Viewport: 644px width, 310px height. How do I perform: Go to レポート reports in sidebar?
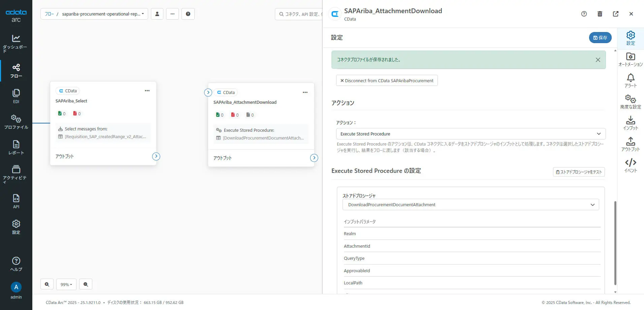pyautogui.click(x=16, y=147)
